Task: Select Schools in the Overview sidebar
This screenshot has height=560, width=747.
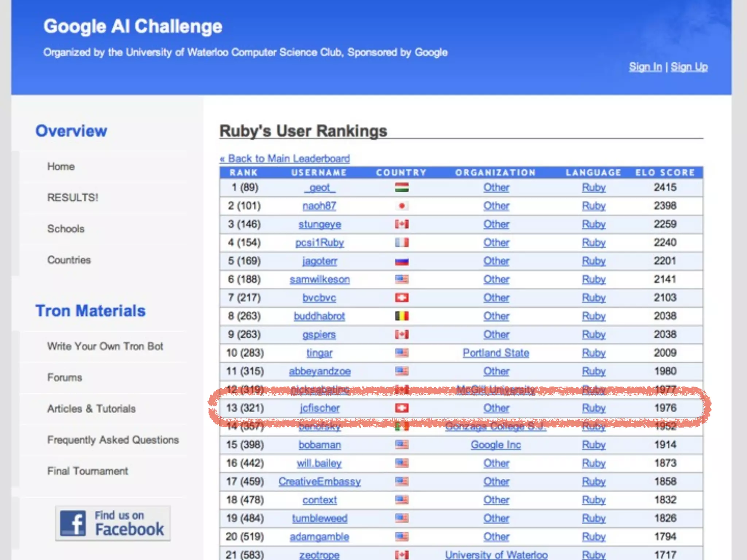Action: point(66,229)
